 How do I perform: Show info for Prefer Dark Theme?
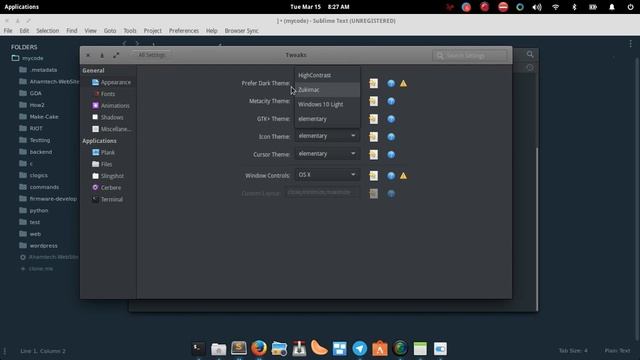coord(391,83)
